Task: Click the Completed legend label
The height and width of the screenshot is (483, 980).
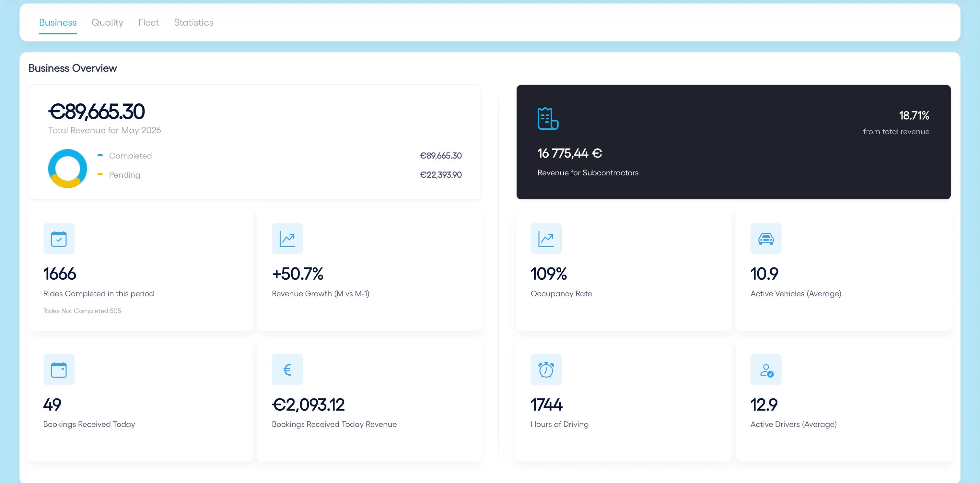Action: (x=131, y=156)
